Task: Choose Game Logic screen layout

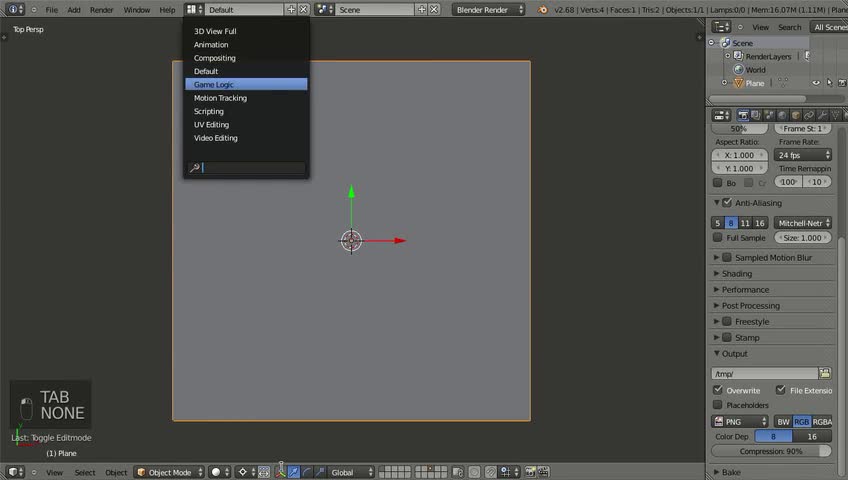Action: (x=246, y=84)
